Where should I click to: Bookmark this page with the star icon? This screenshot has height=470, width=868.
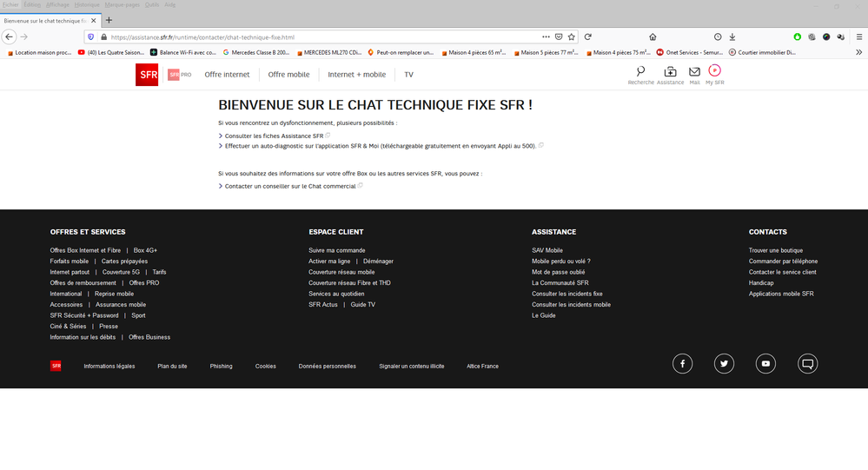pos(571,37)
